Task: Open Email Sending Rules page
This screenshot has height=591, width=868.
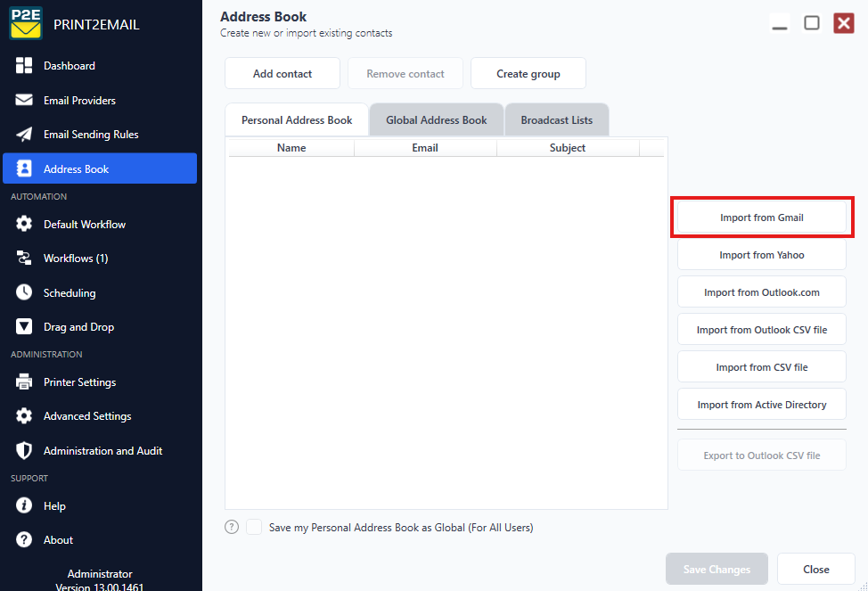Action: tap(100, 134)
